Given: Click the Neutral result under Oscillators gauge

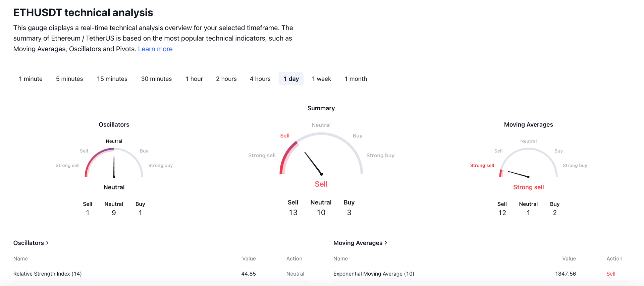Looking at the screenshot, I should (x=114, y=187).
